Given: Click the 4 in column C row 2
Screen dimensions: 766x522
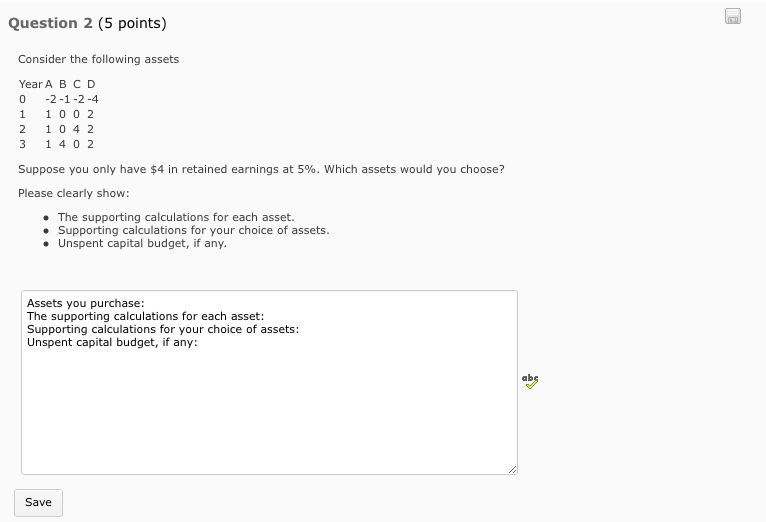Looking at the screenshot, I should tap(76, 129).
